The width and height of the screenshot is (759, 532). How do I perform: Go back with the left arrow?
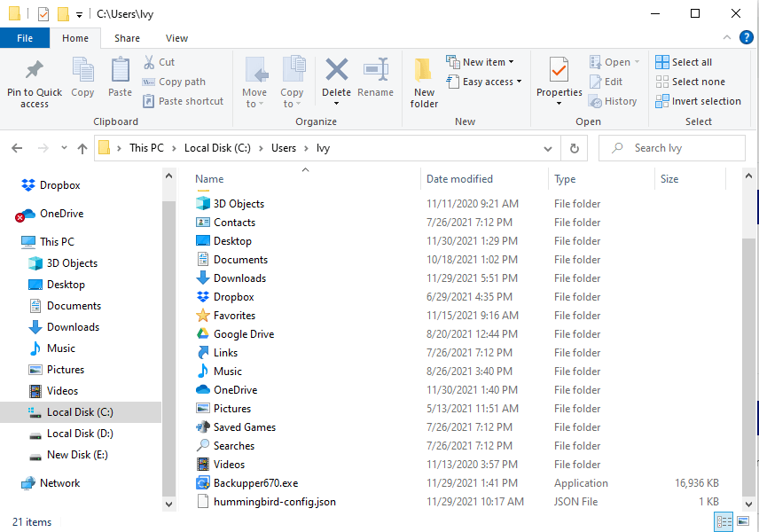[x=17, y=148]
